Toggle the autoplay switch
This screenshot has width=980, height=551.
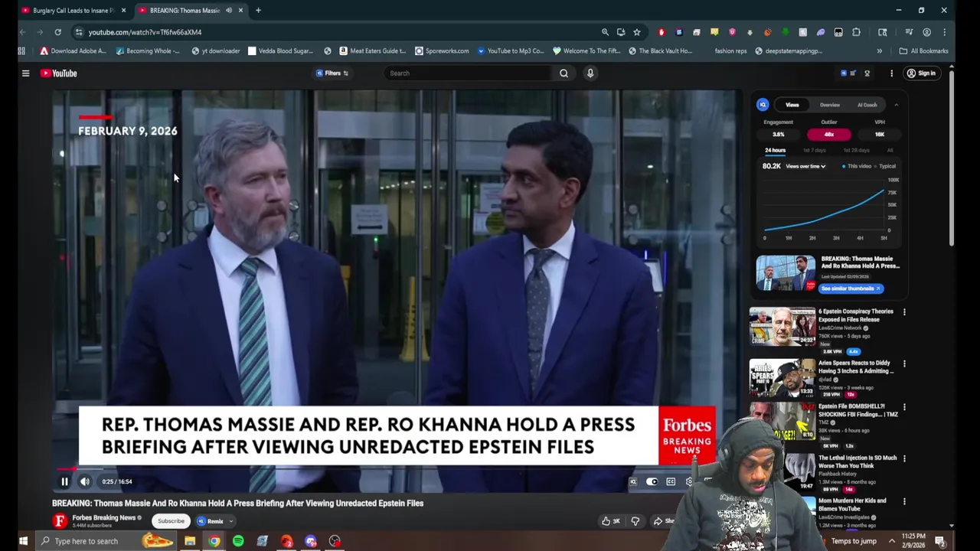(x=652, y=481)
